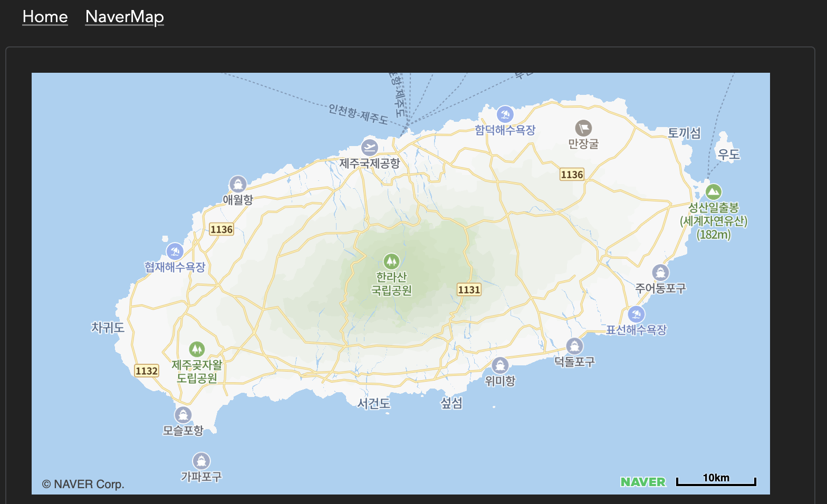Select the 표선해수욕장 beach icon
827x504 pixels.
(x=636, y=314)
